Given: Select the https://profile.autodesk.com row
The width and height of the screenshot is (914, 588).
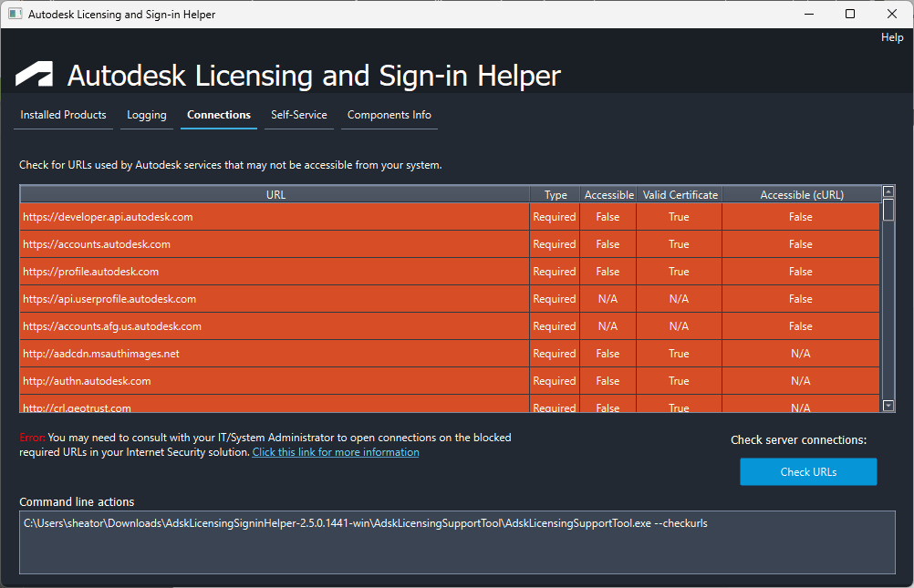Looking at the screenshot, I should (450, 272).
